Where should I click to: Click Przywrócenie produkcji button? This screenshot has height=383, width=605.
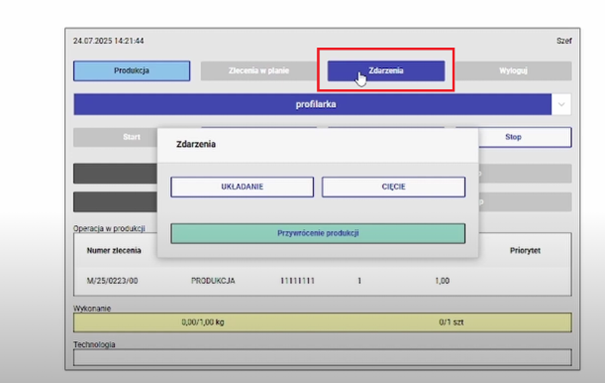(318, 233)
